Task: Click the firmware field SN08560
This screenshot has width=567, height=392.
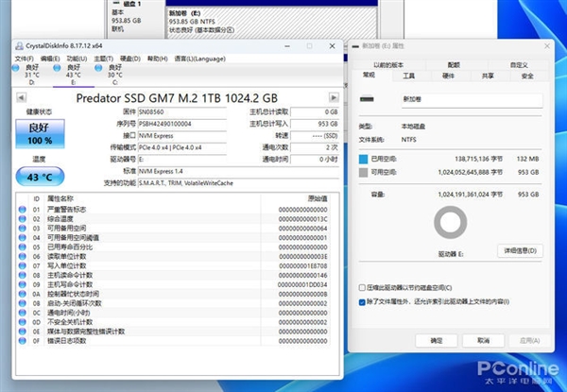Action: coord(182,112)
